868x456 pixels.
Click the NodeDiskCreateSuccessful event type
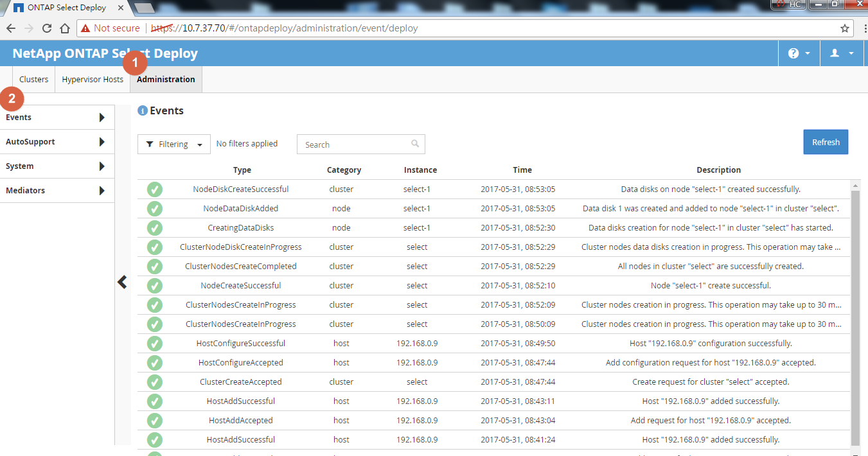click(x=241, y=189)
